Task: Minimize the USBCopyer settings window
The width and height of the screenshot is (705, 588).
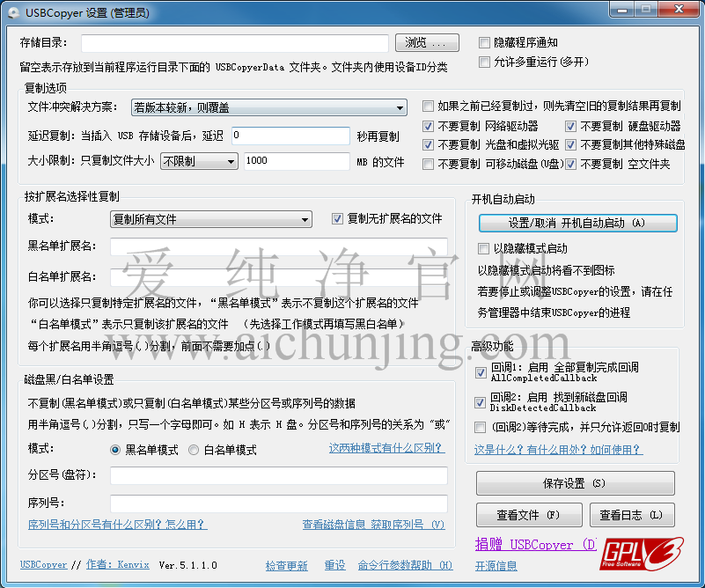Action: pyautogui.click(x=623, y=9)
